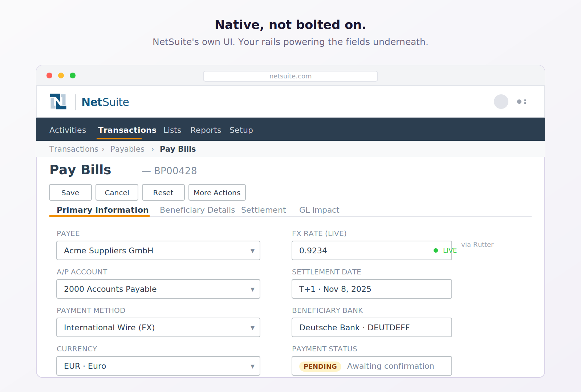Click the 'PAYMENT STATUS' field label
The height and width of the screenshot is (392, 581).
tap(325, 349)
